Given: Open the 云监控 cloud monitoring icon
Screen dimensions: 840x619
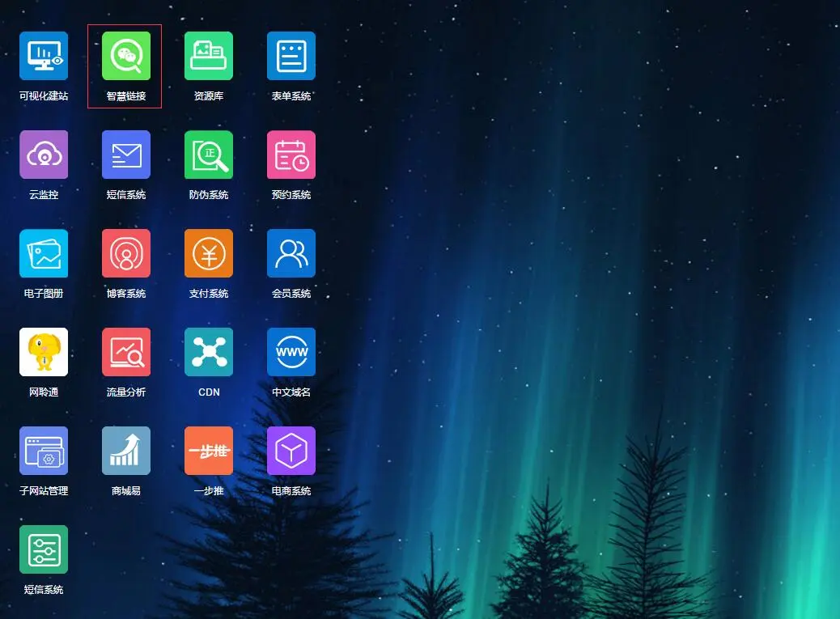Looking at the screenshot, I should 44,155.
